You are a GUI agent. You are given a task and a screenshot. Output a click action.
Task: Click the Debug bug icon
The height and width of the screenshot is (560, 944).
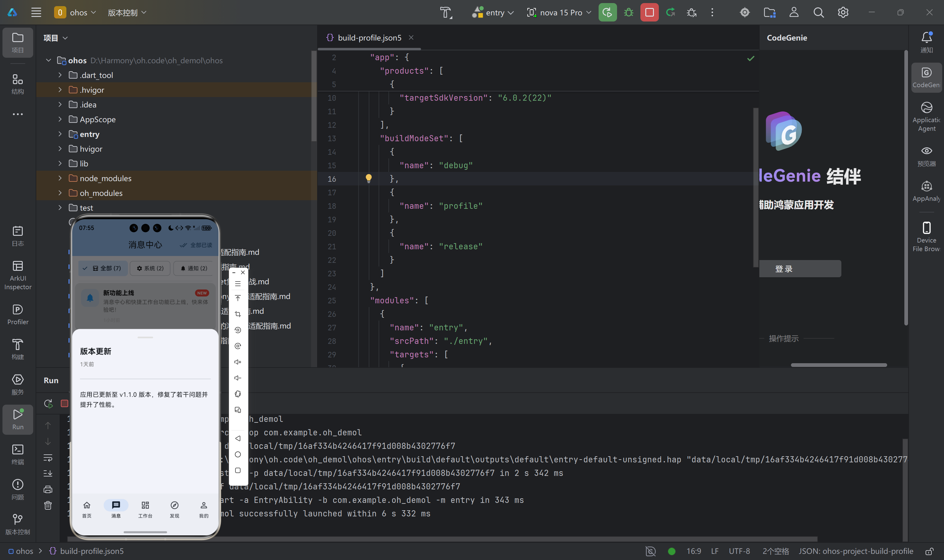pyautogui.click(x=628, y=13)
